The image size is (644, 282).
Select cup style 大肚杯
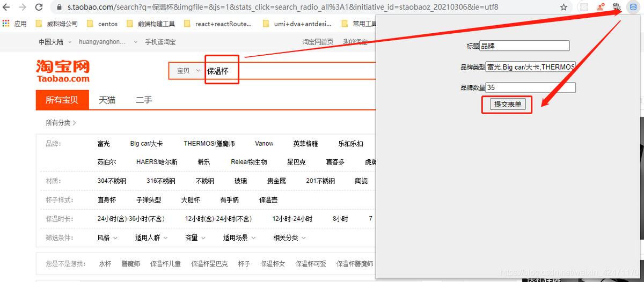(x=190, y=200)
